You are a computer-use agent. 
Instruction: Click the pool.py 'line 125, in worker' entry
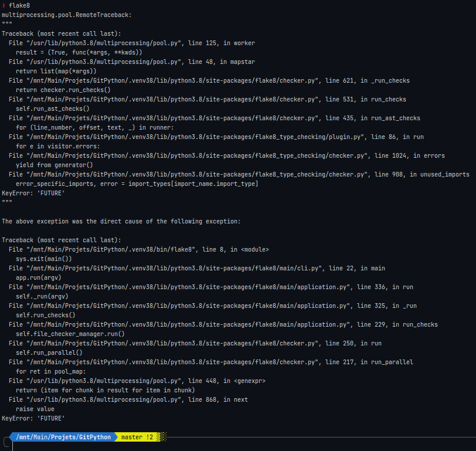tap(132, 43)
